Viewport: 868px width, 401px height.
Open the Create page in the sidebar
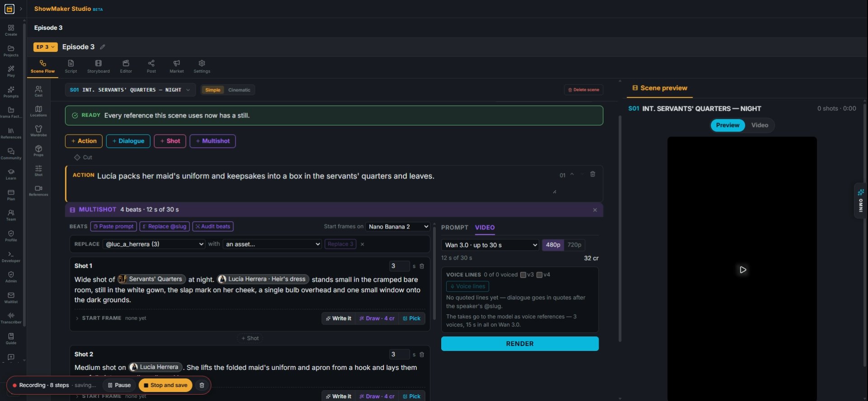coord(11,30)
